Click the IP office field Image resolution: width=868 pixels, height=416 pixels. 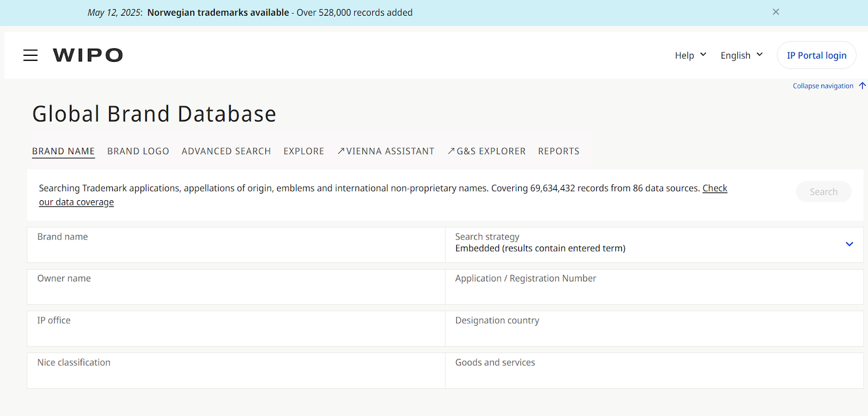[236, 329]
